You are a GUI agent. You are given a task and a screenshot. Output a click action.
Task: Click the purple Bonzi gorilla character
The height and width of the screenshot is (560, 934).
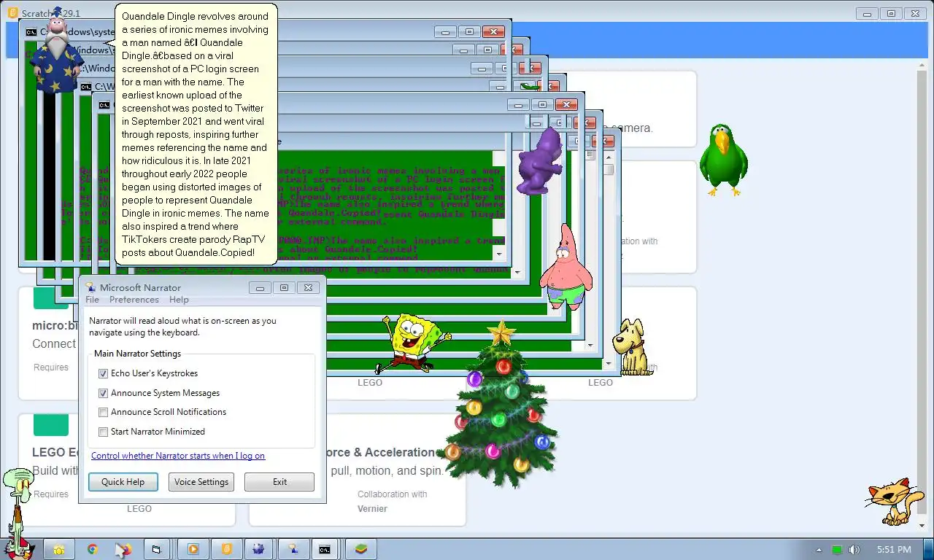pos(541,161)
